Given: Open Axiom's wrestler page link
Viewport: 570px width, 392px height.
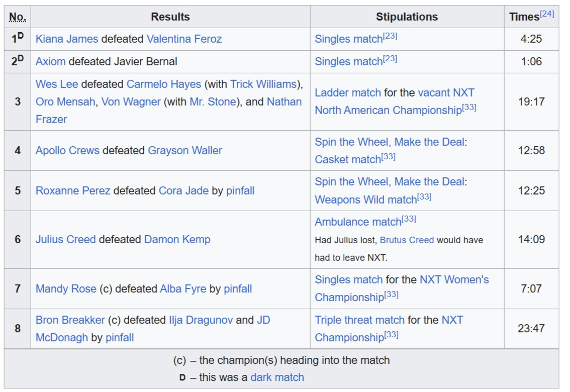Looking at the screenshot, I should [x=51, y=61].
